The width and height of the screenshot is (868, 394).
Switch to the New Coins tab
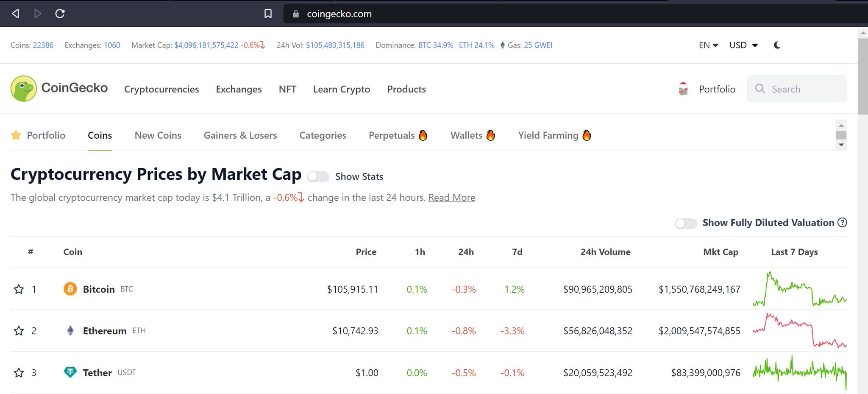coord(158,135)
